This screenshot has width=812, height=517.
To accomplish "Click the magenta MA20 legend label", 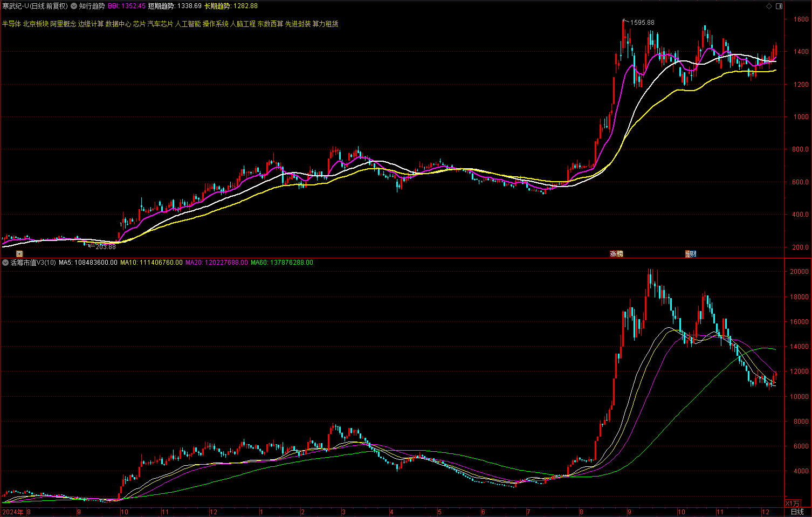I will pyautogui.click(x=217, y=263).
